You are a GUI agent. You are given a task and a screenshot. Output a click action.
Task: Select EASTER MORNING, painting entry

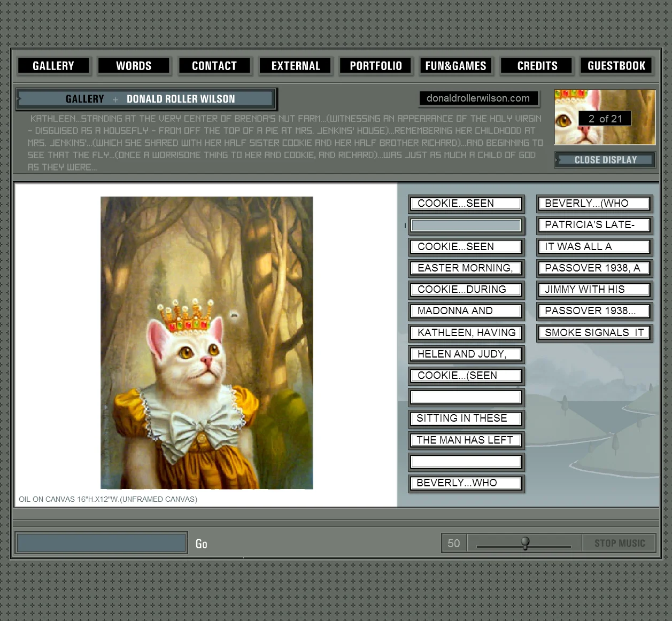tap(466, 268)
